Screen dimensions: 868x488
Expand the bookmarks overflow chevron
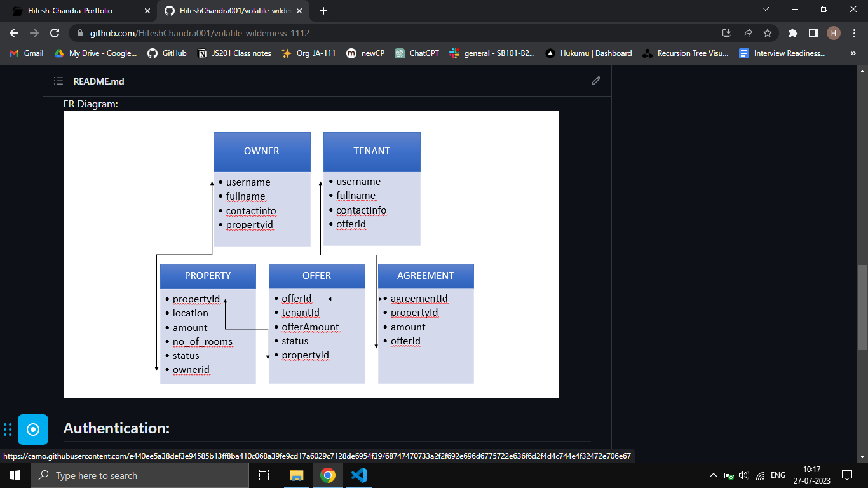coord(853,53)
